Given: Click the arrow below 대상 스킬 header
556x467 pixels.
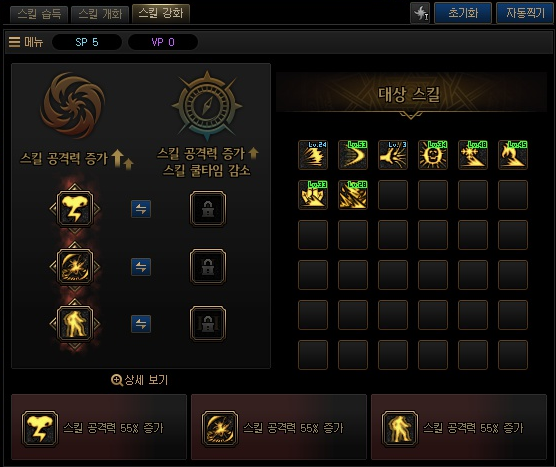Looking at the screenshot, I should coord(411,115).
